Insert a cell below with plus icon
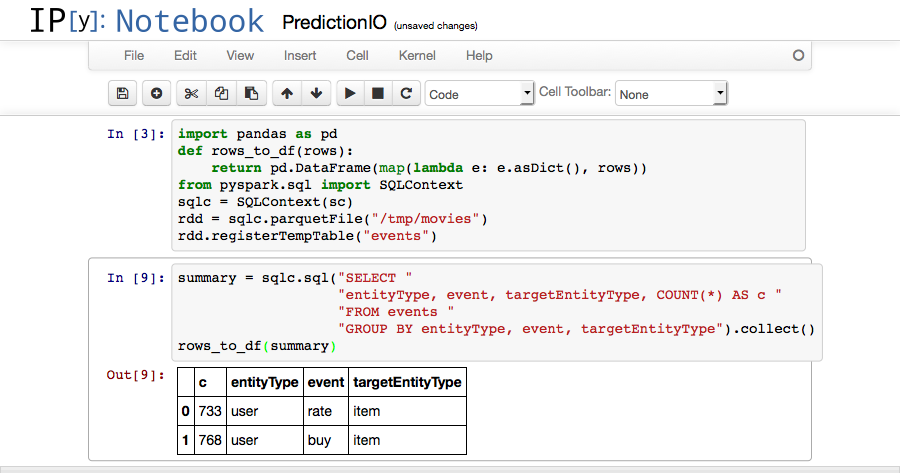Image resolution: width=900 pixels, height=473 pixels. (x=156, y=94)
